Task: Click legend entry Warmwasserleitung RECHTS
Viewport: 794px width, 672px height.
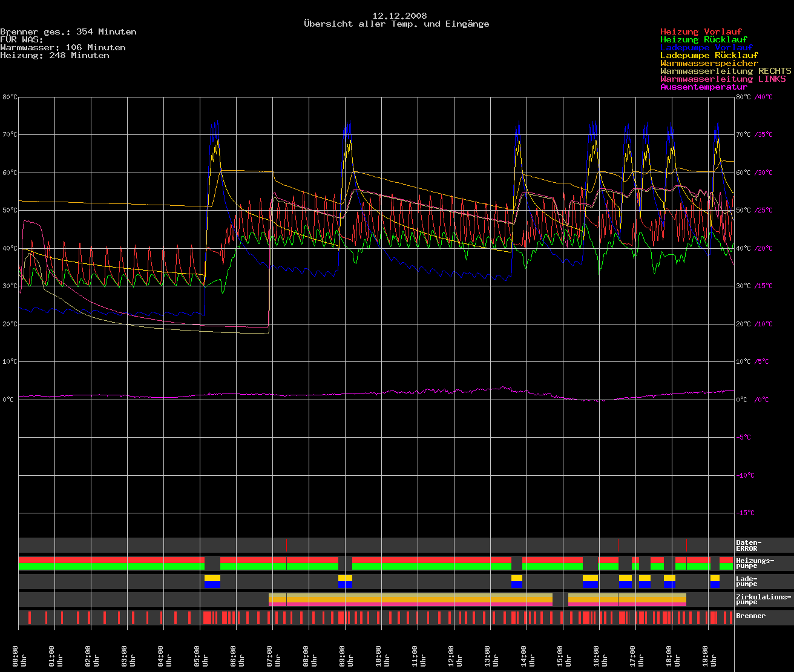Action: click(x=726, y=71)
